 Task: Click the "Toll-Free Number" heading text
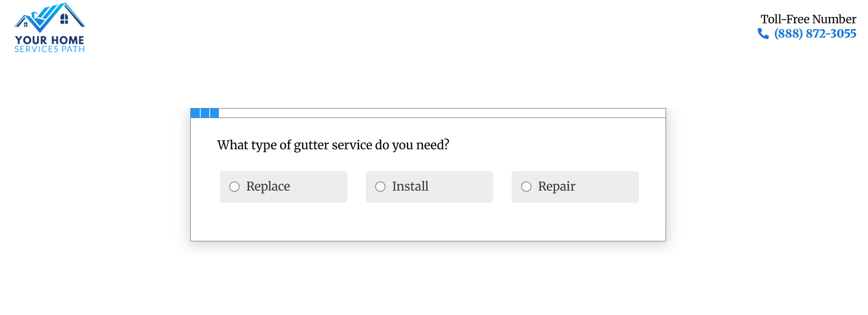808,20
